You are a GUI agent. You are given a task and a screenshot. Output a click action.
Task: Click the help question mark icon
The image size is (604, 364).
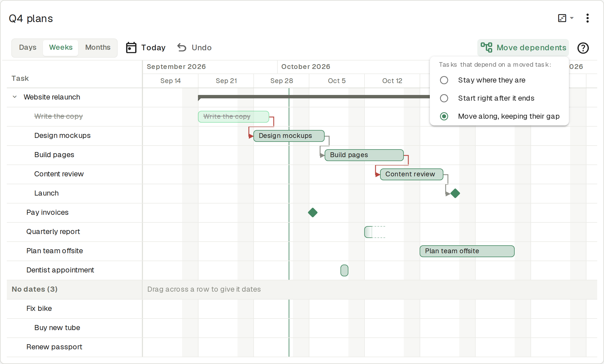pyautogui.click(x=583, y=48)
